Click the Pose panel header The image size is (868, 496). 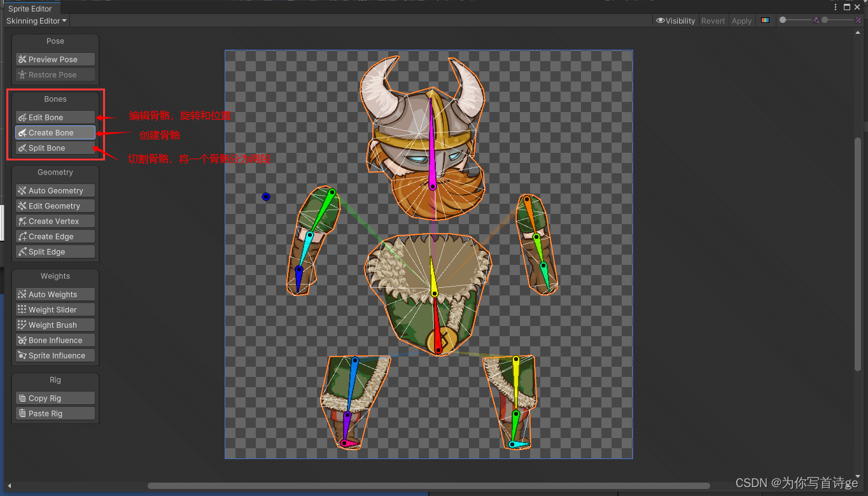pyautogui.click(x=55, y=41)
